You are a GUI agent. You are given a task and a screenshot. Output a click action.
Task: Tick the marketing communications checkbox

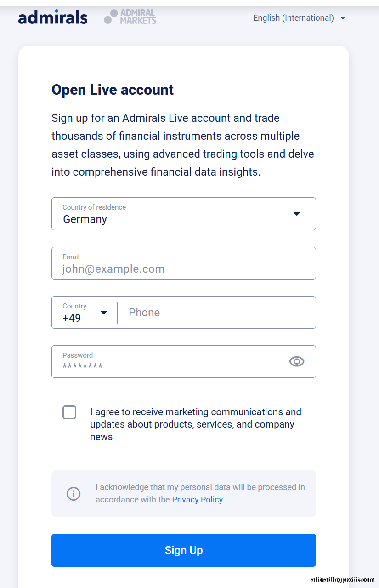pos(69,412)
